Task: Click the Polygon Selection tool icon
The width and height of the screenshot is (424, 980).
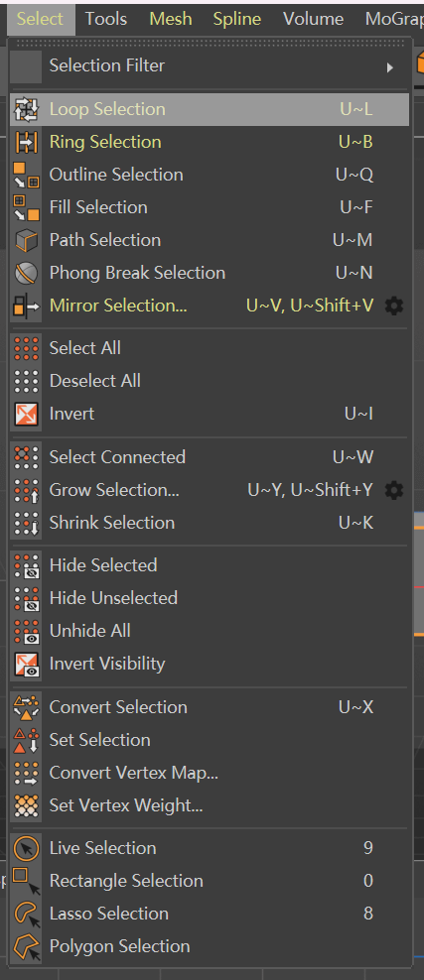Action: (26, 946)
